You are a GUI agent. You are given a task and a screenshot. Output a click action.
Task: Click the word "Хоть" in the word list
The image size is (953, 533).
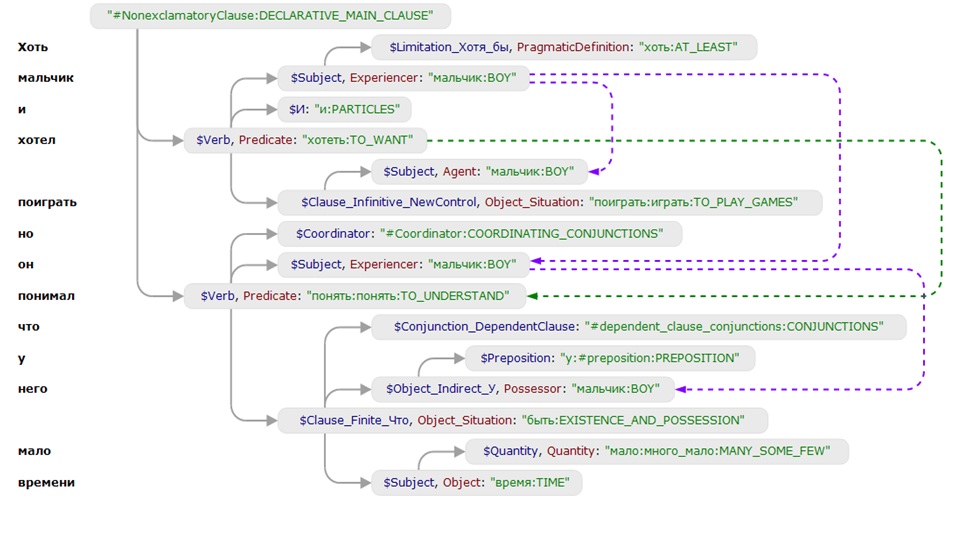click(x=33, y=47)
